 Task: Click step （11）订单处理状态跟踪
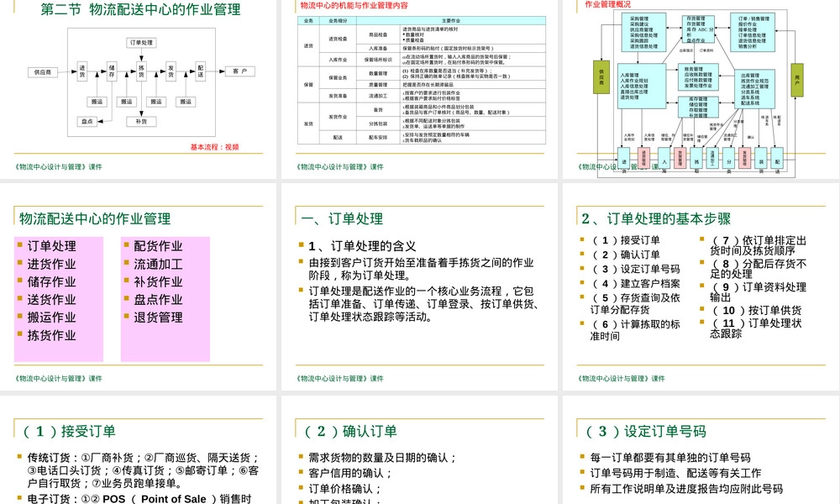coord(756,328)
